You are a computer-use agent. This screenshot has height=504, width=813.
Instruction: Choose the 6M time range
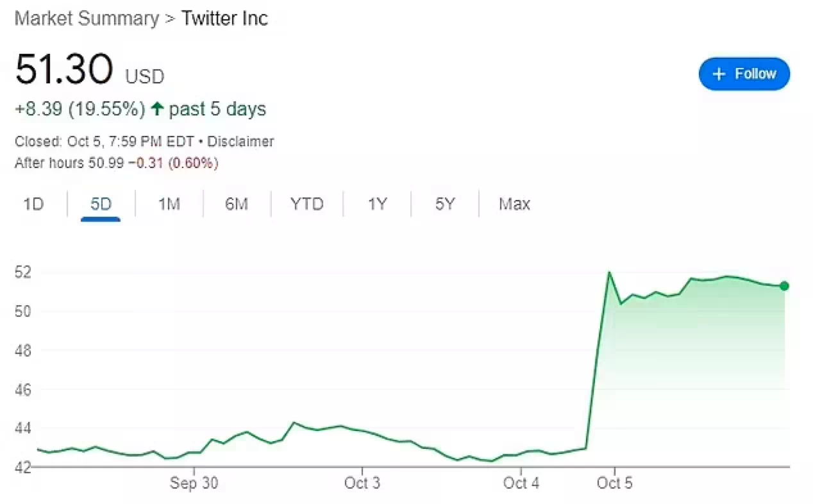tap(237, 205)
